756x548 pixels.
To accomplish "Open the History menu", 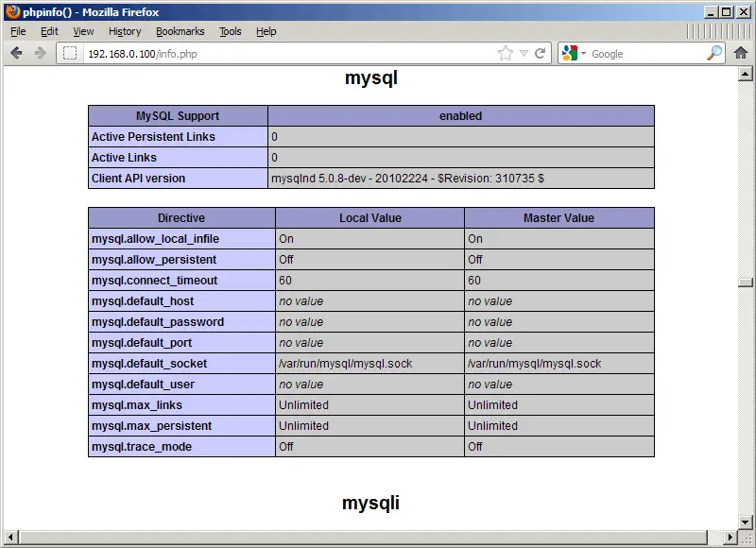I will 125,31.
